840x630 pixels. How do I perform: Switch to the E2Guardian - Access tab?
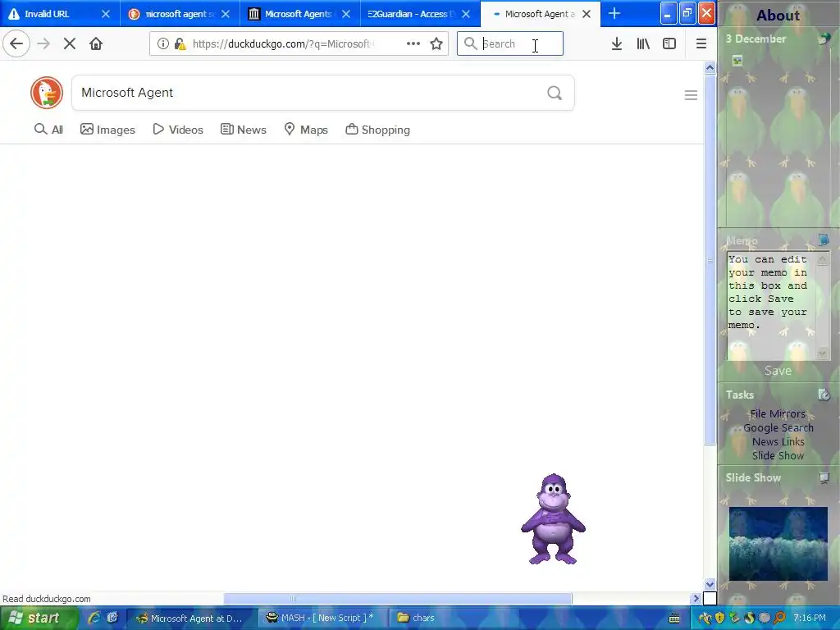point(410,14)
